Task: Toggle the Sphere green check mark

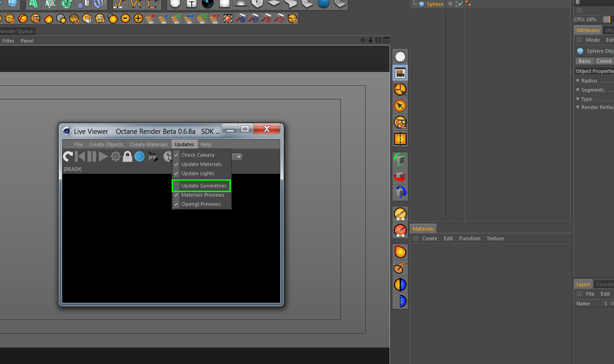Action: pos(460,4)
